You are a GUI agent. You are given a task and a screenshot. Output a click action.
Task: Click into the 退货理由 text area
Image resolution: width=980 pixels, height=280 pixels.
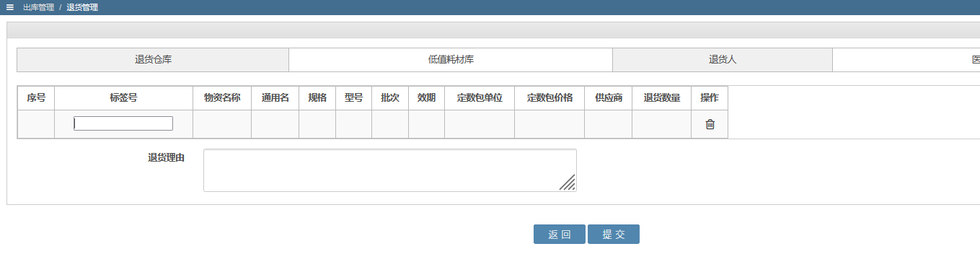coord(390,170)
